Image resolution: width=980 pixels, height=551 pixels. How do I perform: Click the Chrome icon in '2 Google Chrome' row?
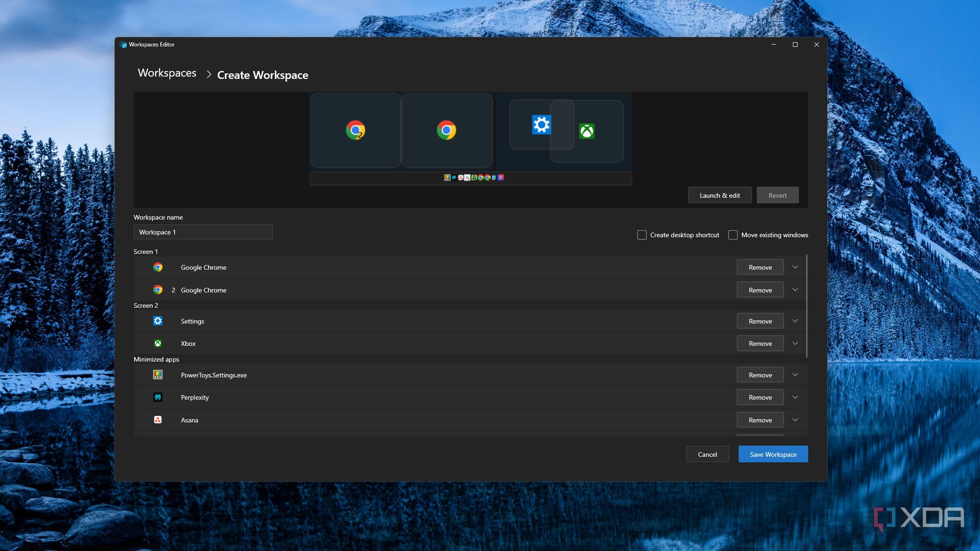click(x=158, y=290)
